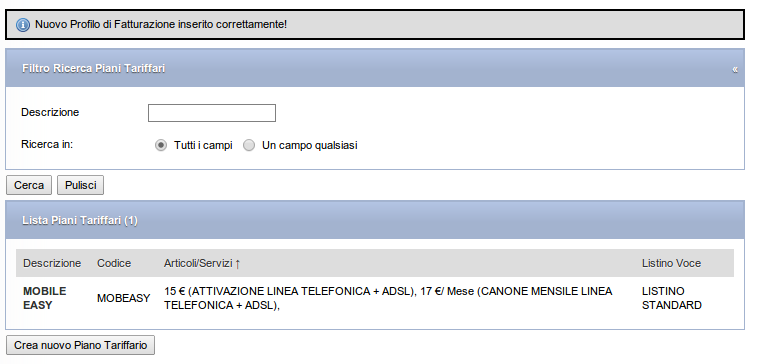Click the Pulisci button
Image resolution: width=759 pixels, height=364 pixels.
pos(81,185)
